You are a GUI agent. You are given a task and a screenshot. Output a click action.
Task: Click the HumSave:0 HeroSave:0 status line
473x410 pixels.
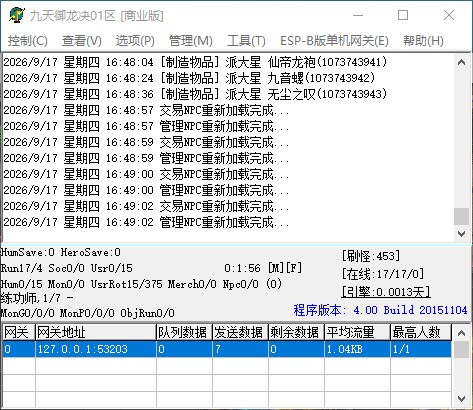[61, 252]
